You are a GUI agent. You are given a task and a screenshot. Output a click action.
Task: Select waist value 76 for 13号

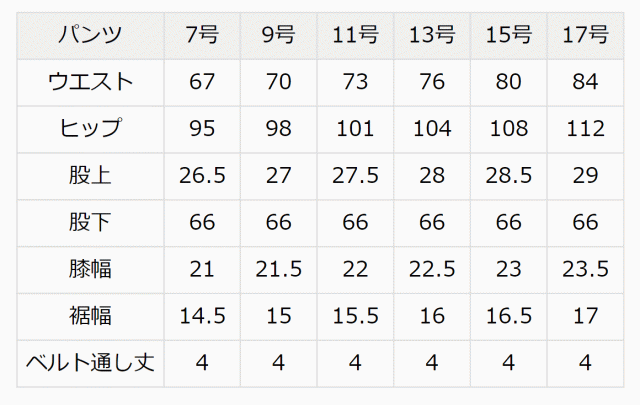(432, 82)
